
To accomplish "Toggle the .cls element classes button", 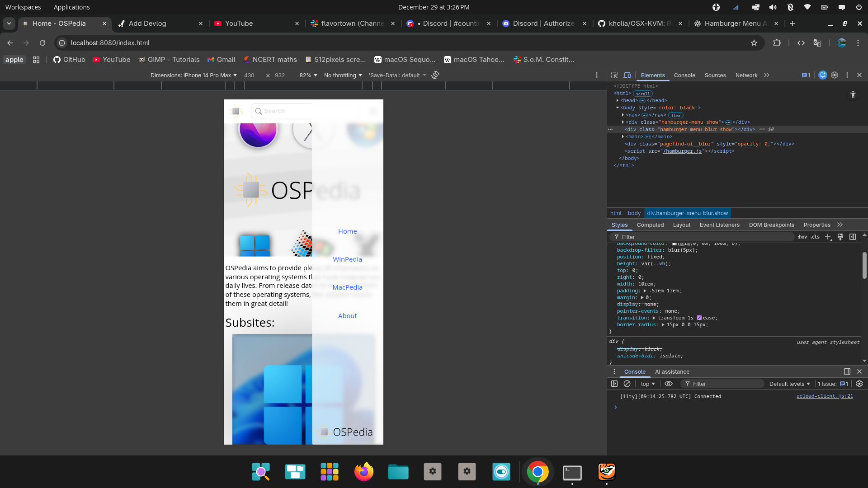I will tap(815, 237).
